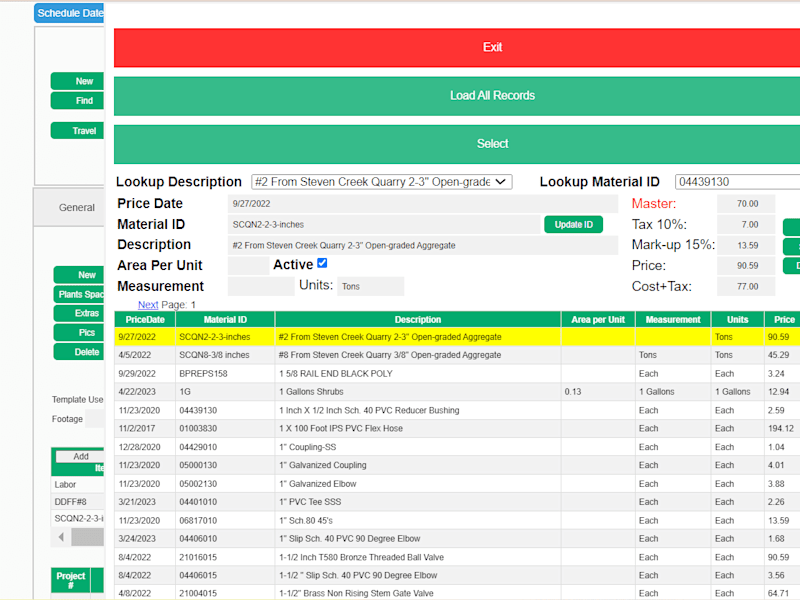Viewport: 800px width, 600px height.
Task: Select the 1" PVC Tee SSS row
Action: [x=457, y=502]
